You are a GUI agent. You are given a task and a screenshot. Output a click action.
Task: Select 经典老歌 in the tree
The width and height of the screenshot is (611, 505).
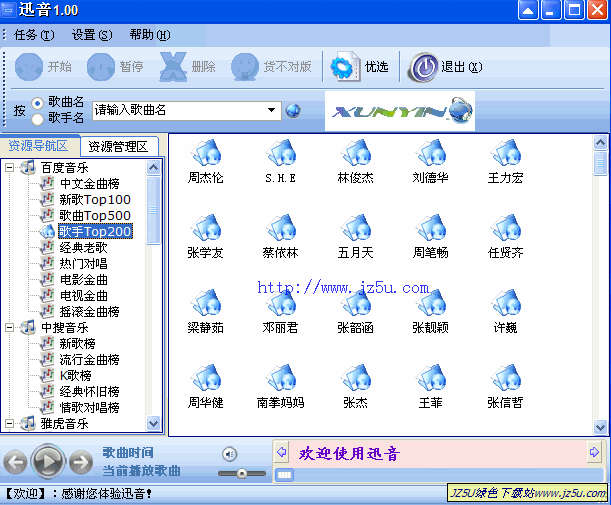(83, 248)
